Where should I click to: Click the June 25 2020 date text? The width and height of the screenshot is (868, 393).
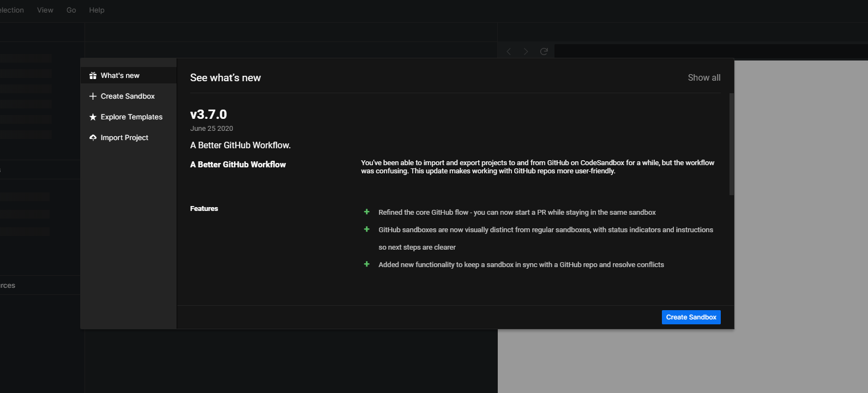pyautogui.click(x=212, y=129)
